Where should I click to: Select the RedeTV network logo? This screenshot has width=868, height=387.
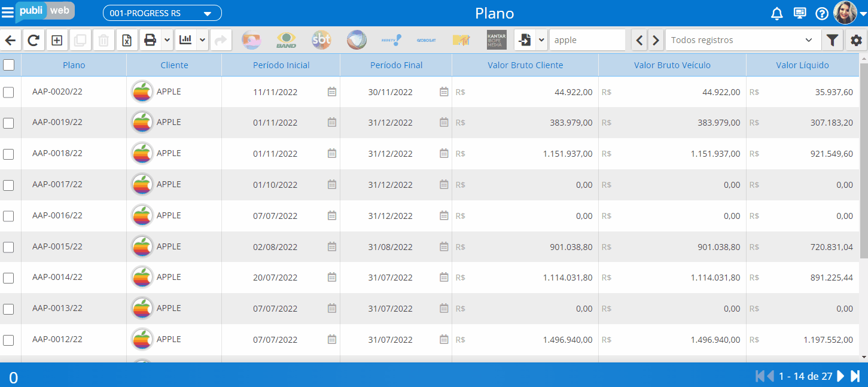(x=391, y=40)
